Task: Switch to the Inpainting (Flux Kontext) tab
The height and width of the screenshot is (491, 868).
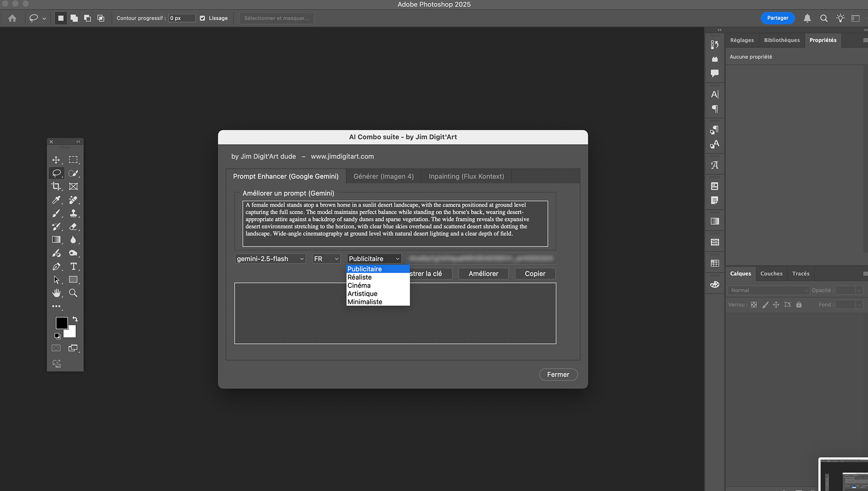Action: (466, 176)
